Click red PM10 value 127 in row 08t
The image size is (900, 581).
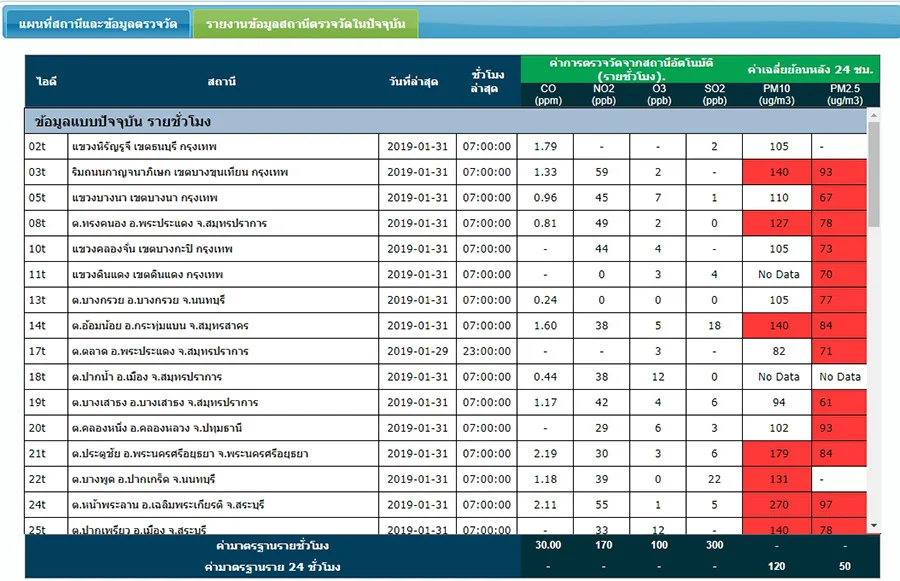click(x=777, y=223)
